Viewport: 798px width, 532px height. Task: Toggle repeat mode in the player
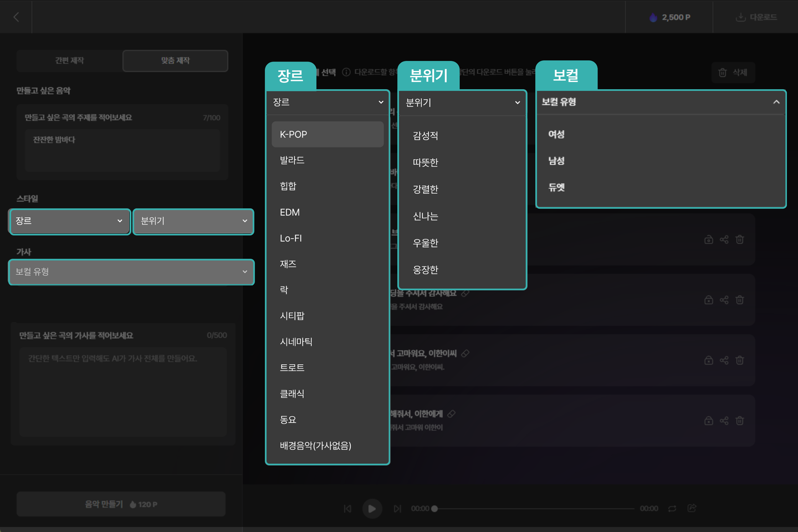tap(672, 509)
